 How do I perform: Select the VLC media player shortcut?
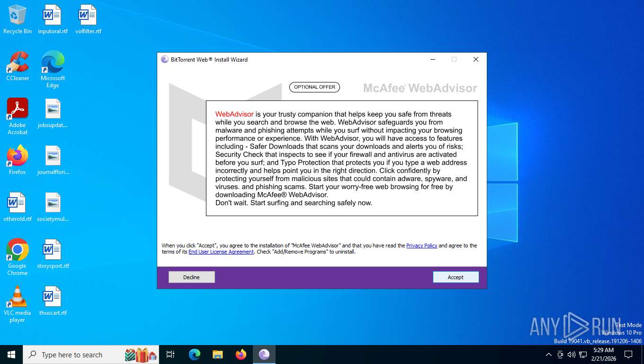(18, 304)
